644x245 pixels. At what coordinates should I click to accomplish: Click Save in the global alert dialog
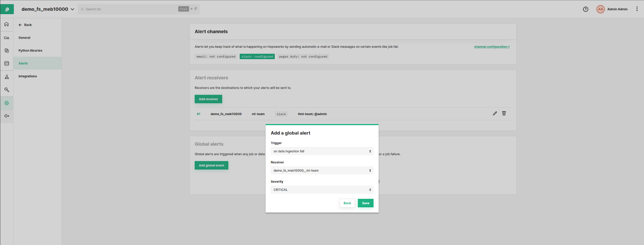[x=365, y=203]
